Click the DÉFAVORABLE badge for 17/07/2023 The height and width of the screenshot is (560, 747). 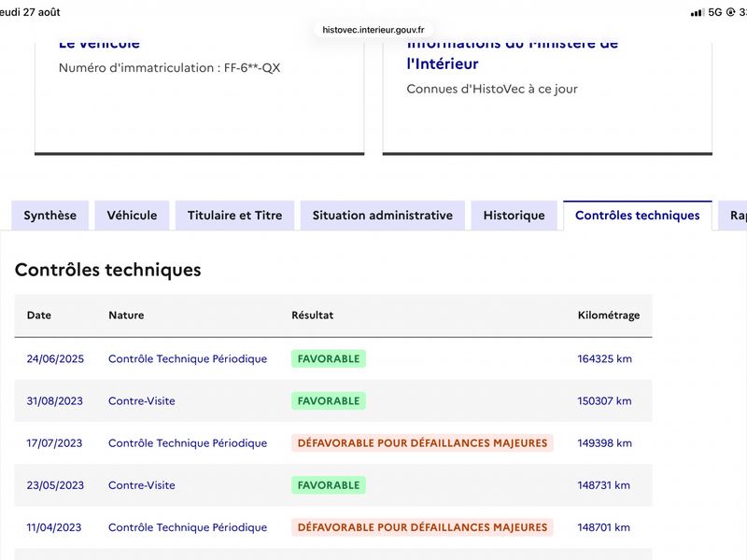422,442
